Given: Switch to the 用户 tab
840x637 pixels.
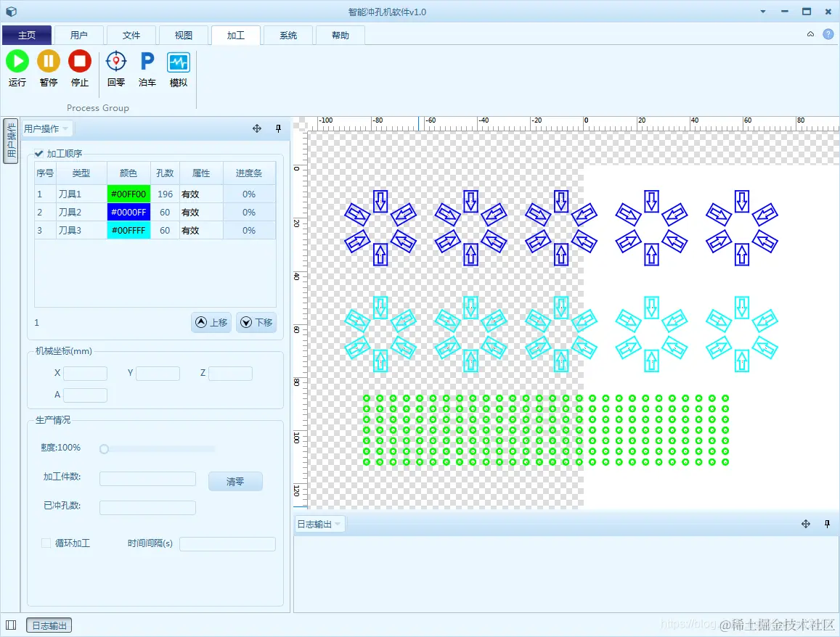Looking at the screenshot, I should pyautogui.click(x=78, y=36).
